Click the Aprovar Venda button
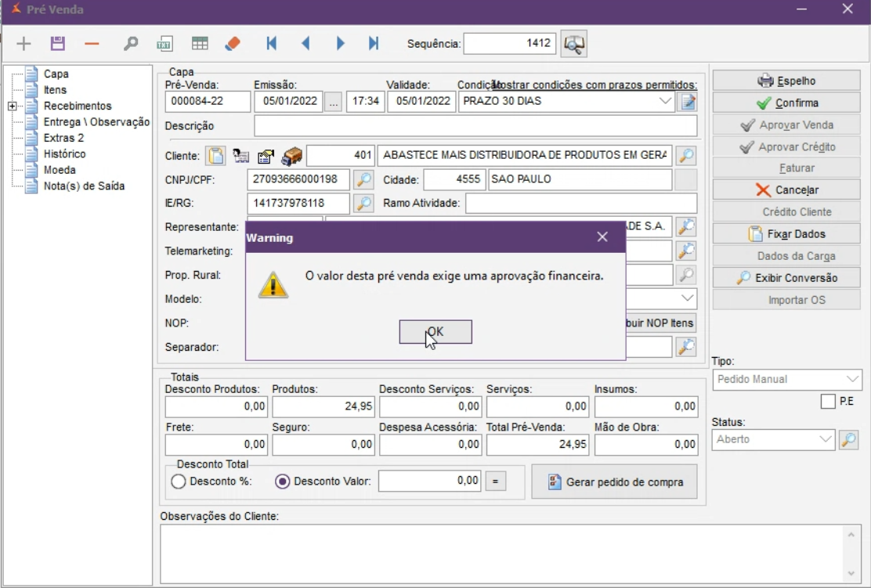 pos(786,125)
